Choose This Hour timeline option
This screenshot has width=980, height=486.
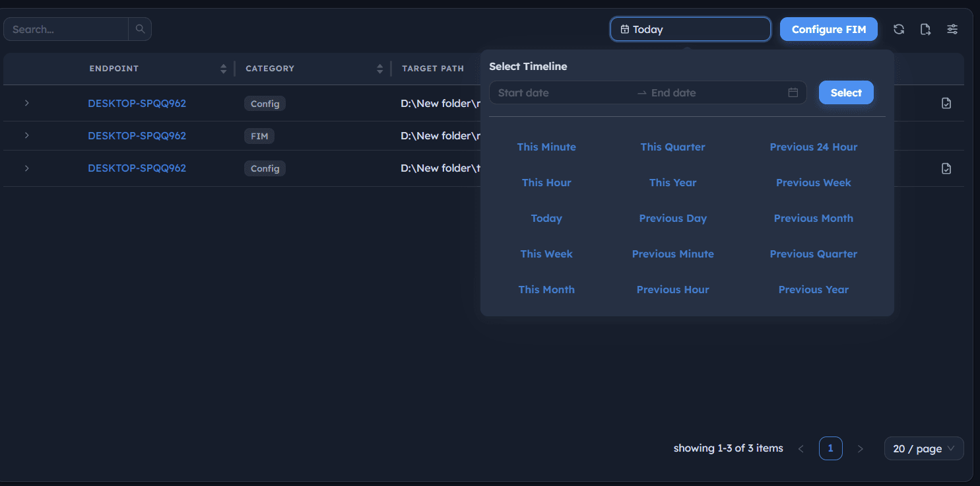[546, 182]
